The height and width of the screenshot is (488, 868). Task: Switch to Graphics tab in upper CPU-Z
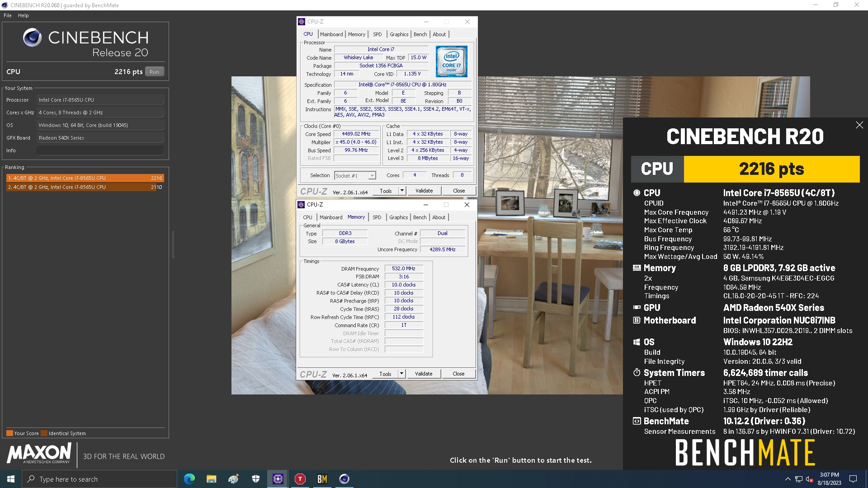click(x=399, y=34)
